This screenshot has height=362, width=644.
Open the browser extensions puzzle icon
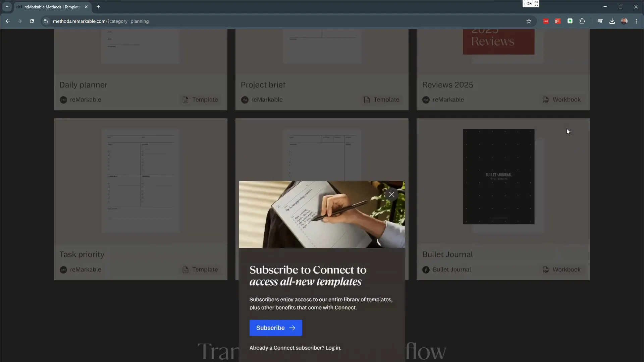(582, 21)
